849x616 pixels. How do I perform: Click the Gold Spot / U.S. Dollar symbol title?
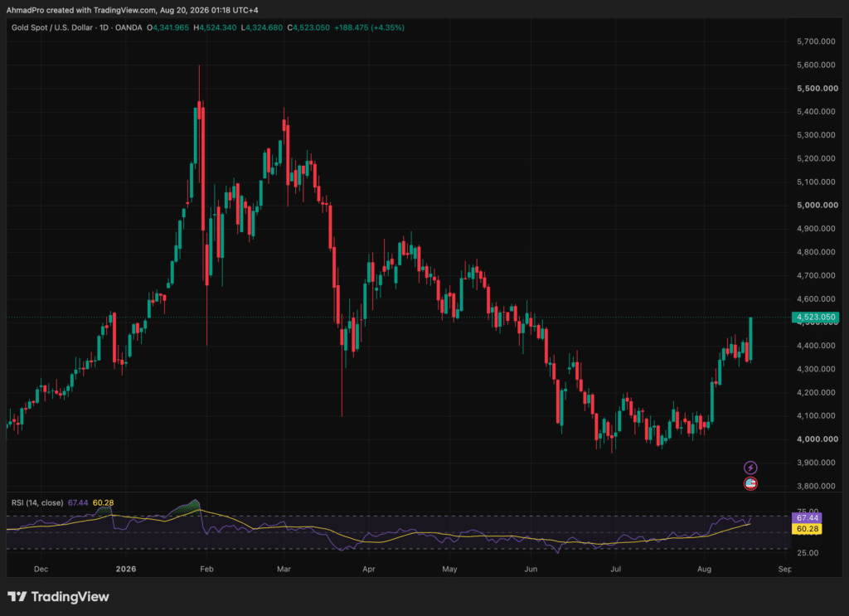77,27
